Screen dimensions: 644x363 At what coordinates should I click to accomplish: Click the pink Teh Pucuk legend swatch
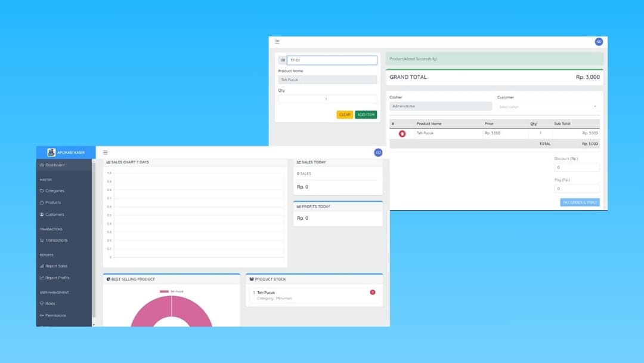(164, 291)
